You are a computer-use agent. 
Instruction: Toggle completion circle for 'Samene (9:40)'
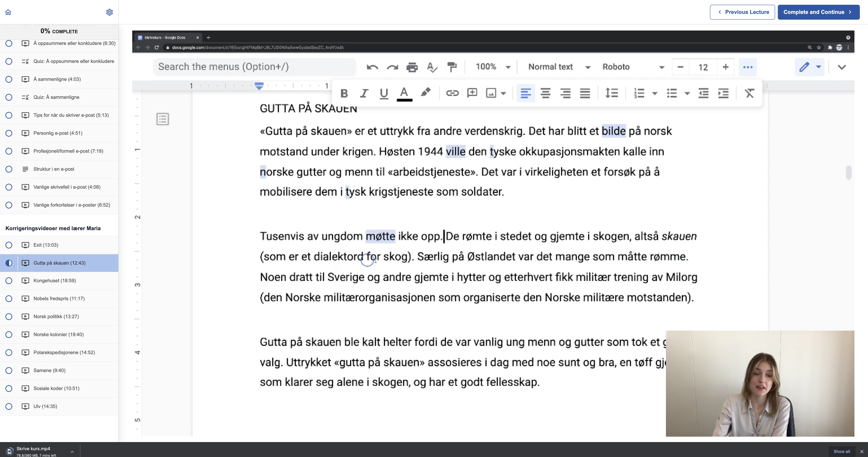coord(9,370)
